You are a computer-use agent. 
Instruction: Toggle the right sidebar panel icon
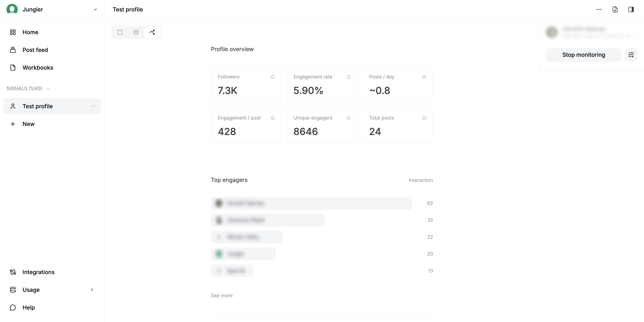(631, 9)
